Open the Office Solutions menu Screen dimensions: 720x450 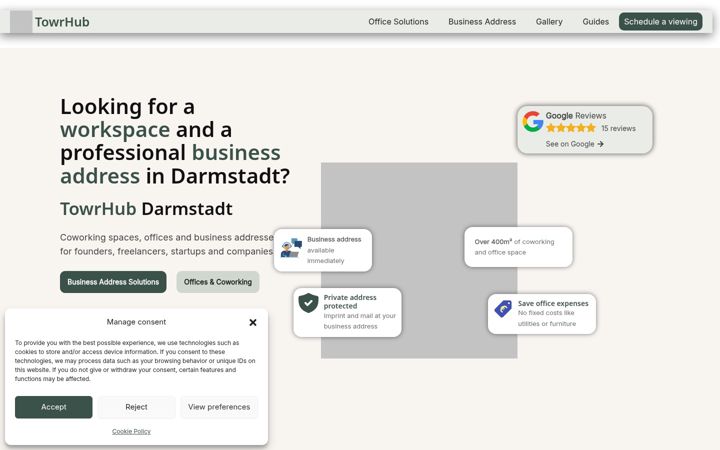tap(398, 22)
